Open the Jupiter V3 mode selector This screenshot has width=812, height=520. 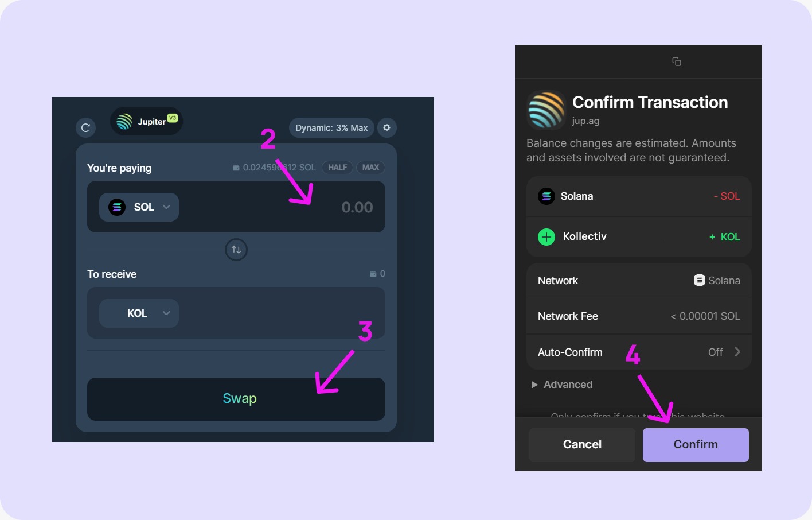[146, 121]
